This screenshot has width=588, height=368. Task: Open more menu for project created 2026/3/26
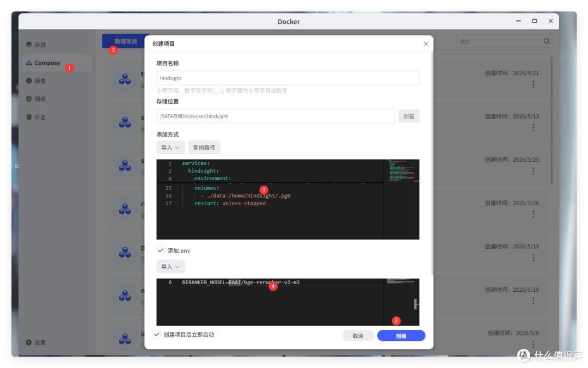coord(533,214)
